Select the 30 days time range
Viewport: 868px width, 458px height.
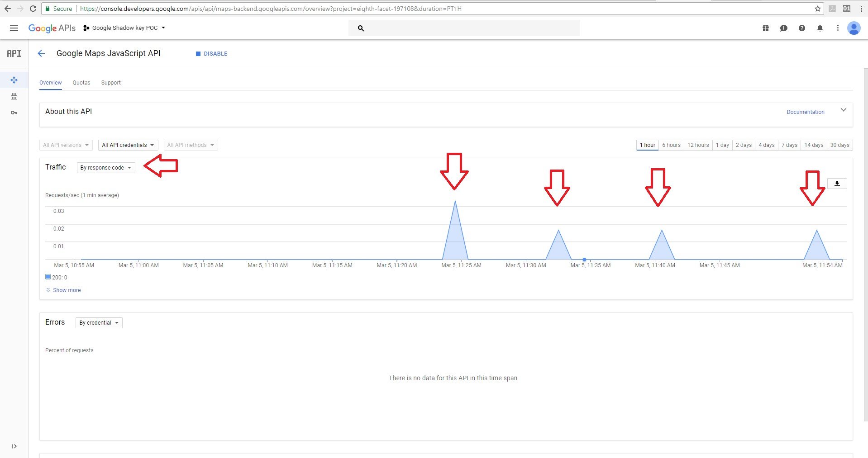tap(840, 145)
